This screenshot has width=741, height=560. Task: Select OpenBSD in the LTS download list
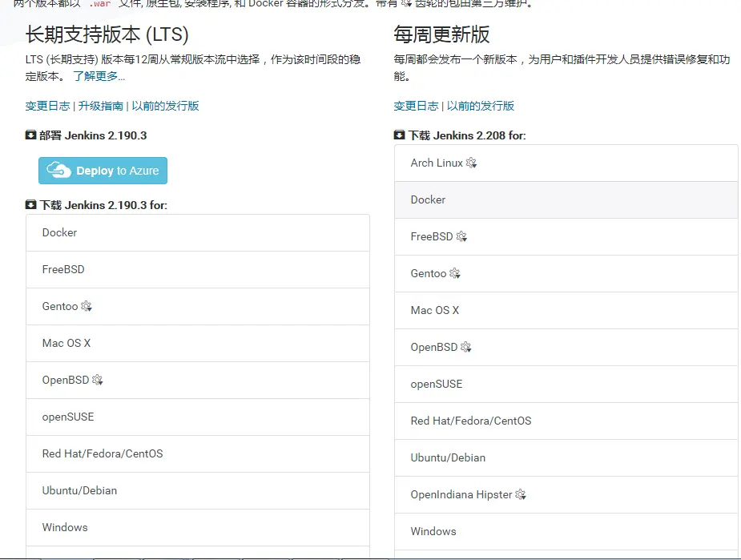point(198,380)
